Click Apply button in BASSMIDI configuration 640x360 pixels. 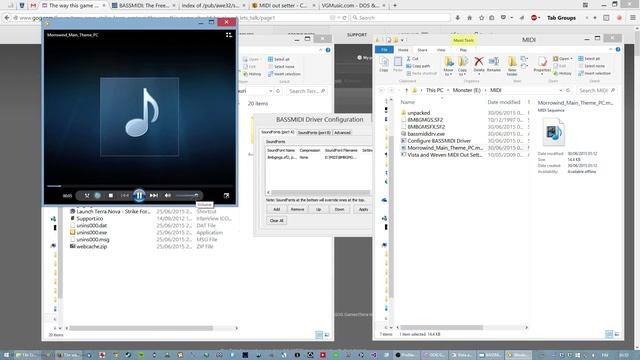pos(362,209)
